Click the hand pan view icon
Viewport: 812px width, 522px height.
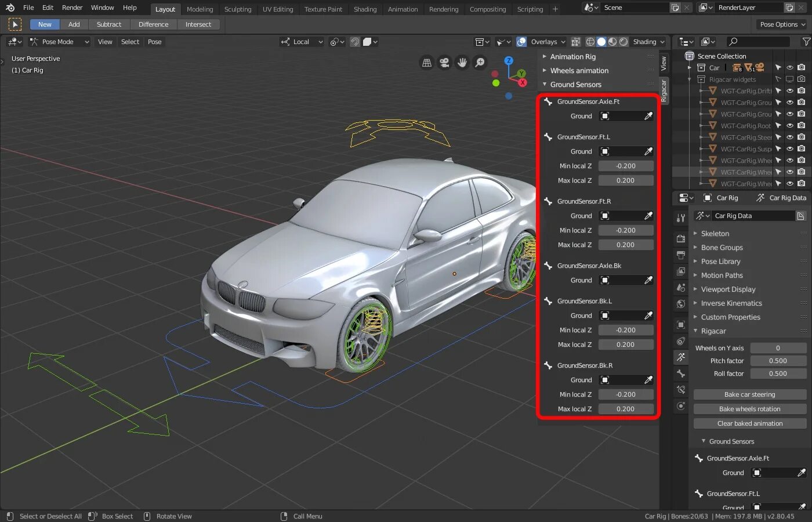462,63
